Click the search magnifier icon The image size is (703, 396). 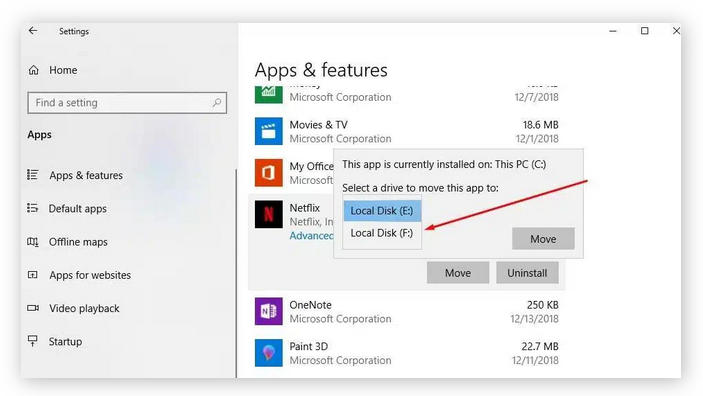pos(217,103)
